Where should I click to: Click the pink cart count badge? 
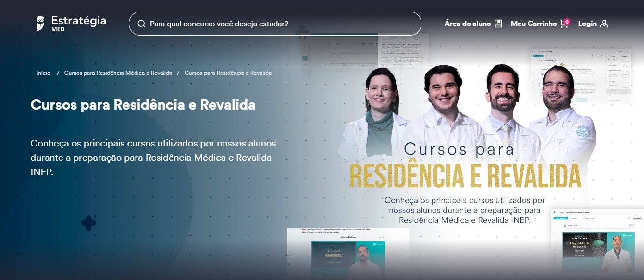(567, 21)
